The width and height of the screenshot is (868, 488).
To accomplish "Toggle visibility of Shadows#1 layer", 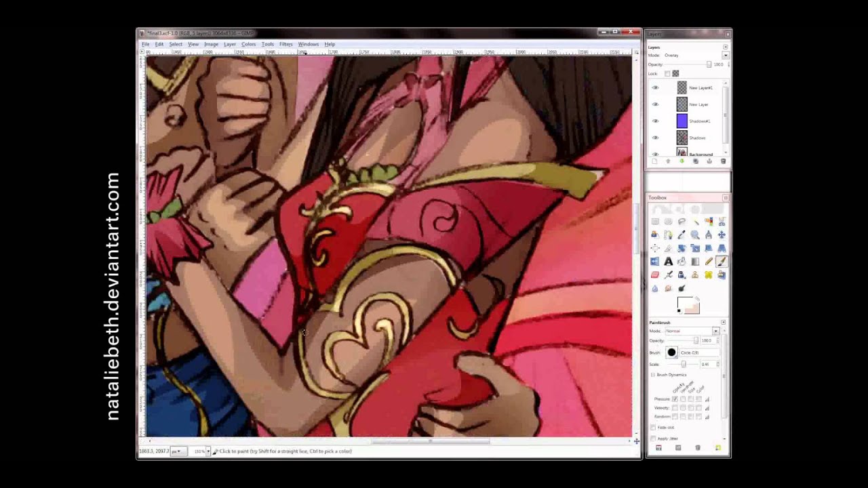I will [655, 121].
